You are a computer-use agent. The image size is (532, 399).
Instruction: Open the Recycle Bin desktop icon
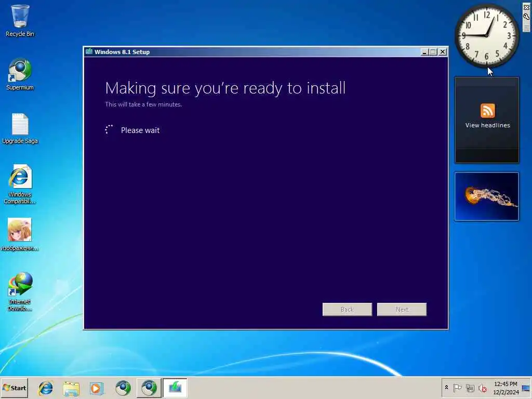coord(20,20)
